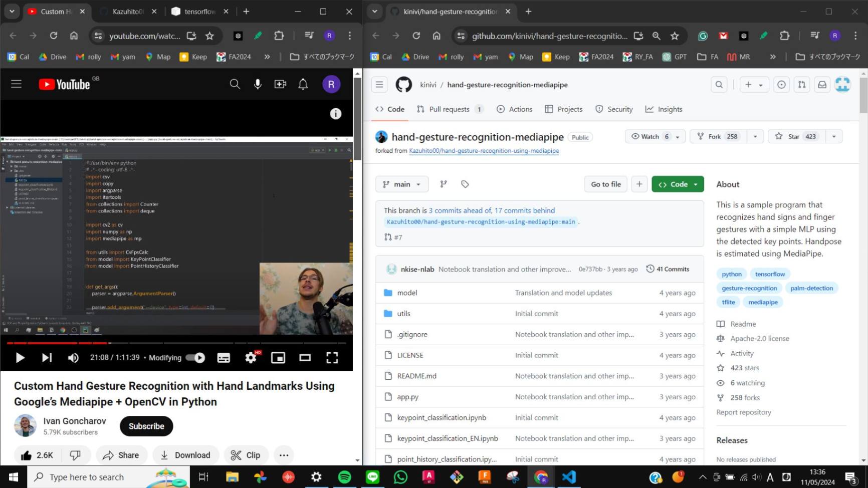
Task: View repository branches icon
Action: (444, 184)
